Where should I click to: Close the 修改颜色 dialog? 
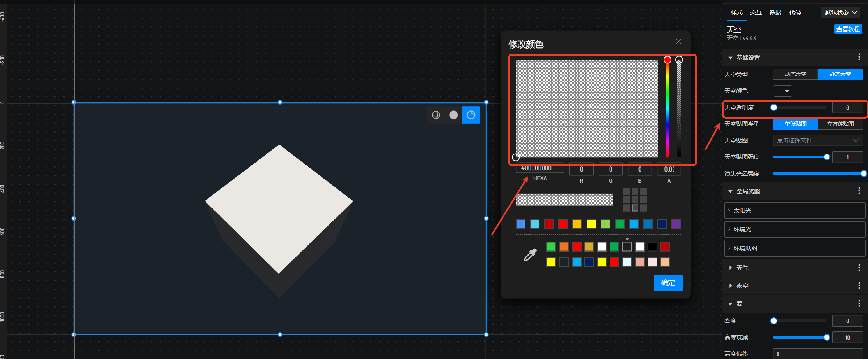click(679, 42)
